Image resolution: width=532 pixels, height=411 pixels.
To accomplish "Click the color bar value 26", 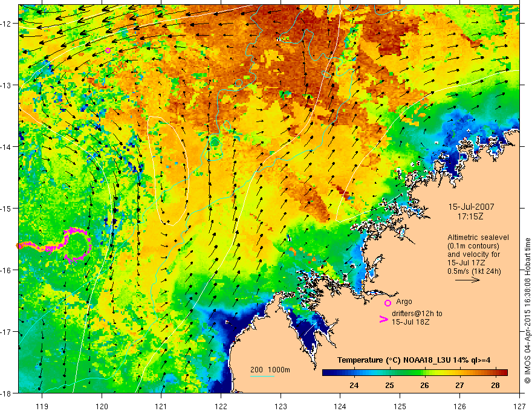I will tap(424, 386).
